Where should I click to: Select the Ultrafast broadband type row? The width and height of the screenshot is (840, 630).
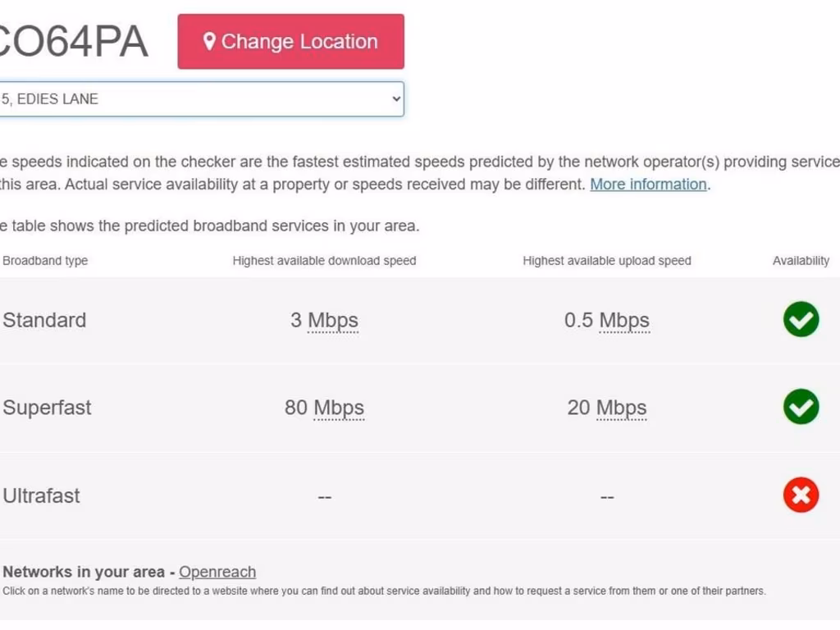tap(42, 495)
